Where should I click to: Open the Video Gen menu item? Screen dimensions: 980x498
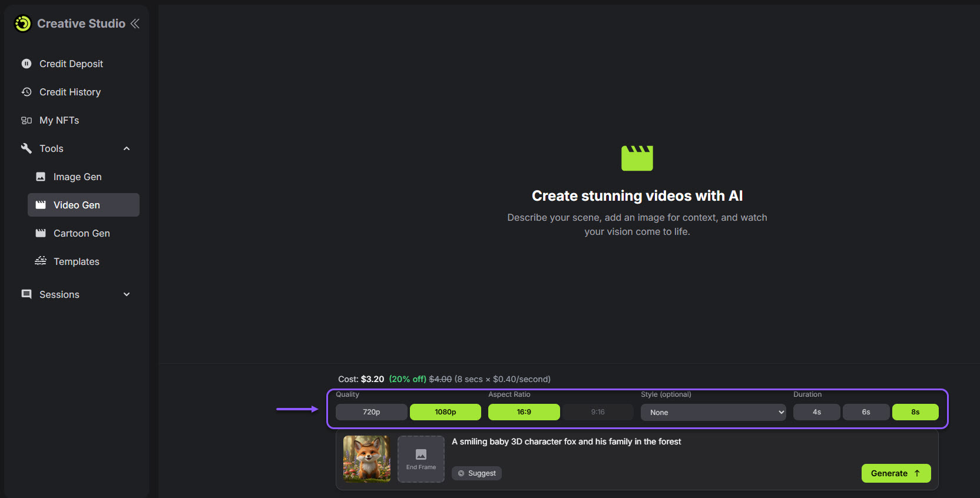click(77, 205)
